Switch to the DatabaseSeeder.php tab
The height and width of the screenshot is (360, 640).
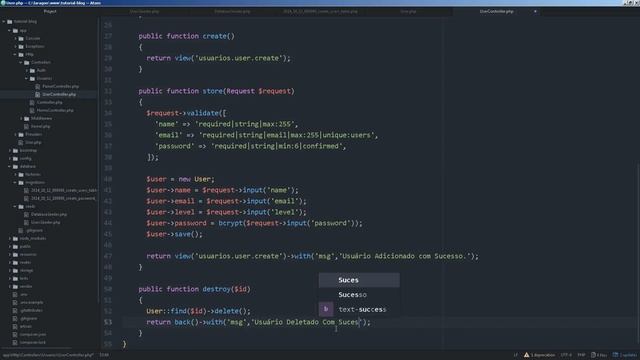tap(232, 11)
